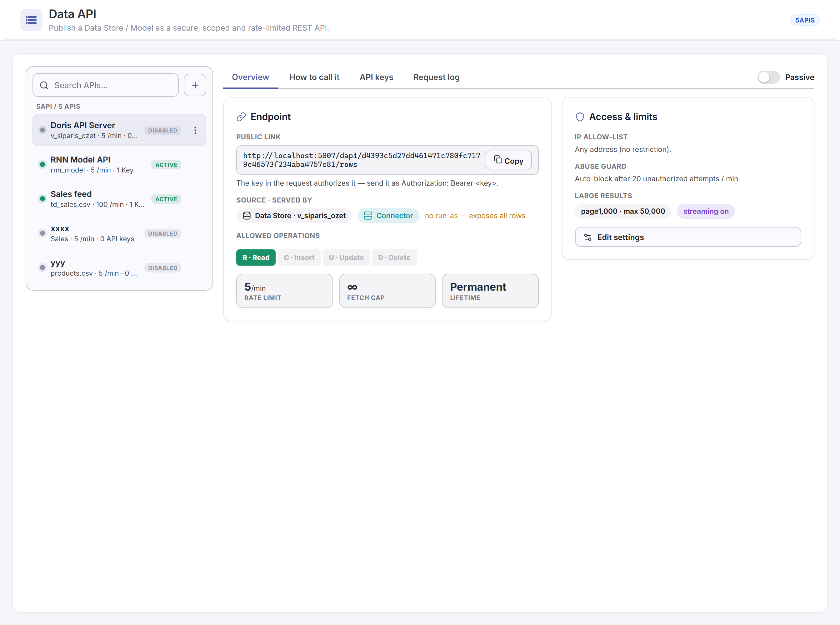Click ACTIVE badge on RNN Model API
Screen dimensions: 840x625
166,165
